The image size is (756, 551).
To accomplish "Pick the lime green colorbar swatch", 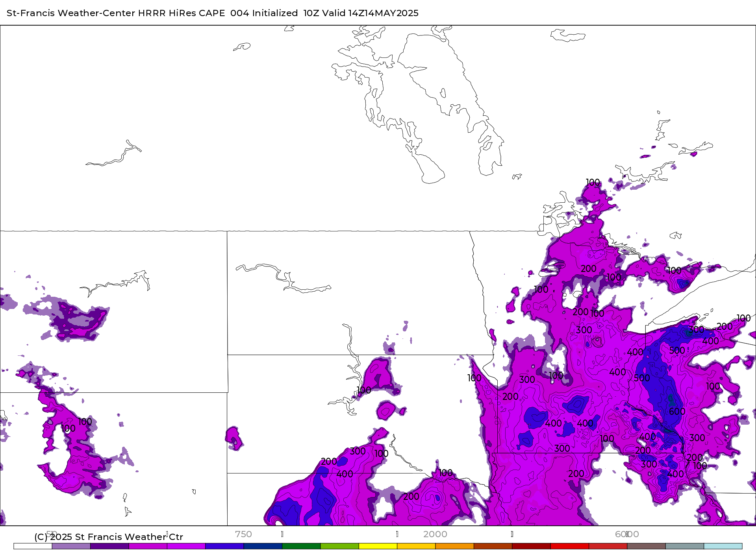I will pos(340,546).
